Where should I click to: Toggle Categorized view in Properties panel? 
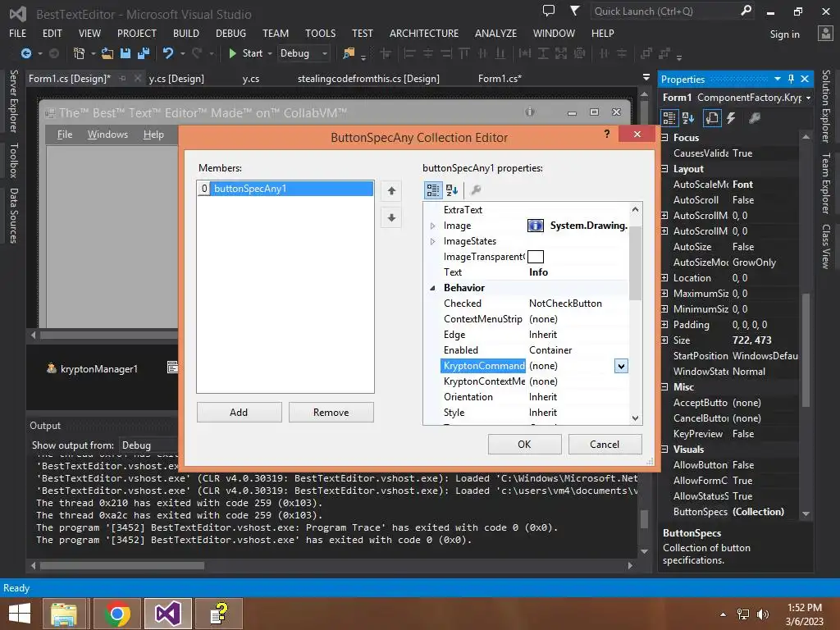coord(669,118)
